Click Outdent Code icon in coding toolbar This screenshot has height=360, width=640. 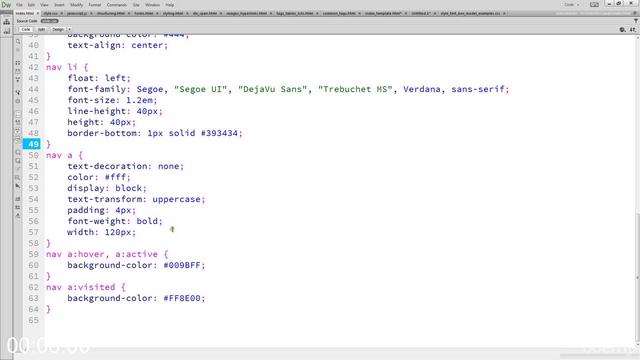pyautogui.click(x=18, y=207)
